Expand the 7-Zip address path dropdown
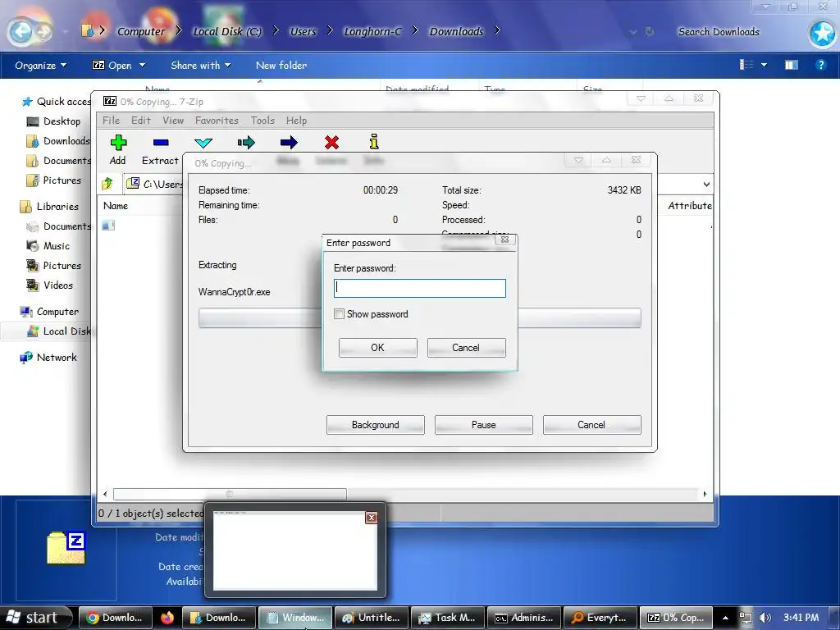This screenshot has width=840, height=630. [706, 185]
